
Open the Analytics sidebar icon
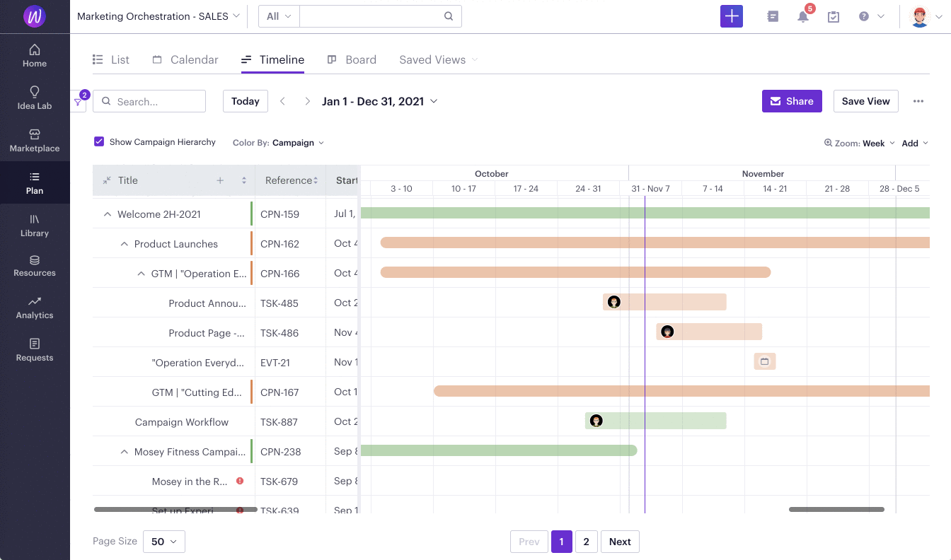coord(34,301)
